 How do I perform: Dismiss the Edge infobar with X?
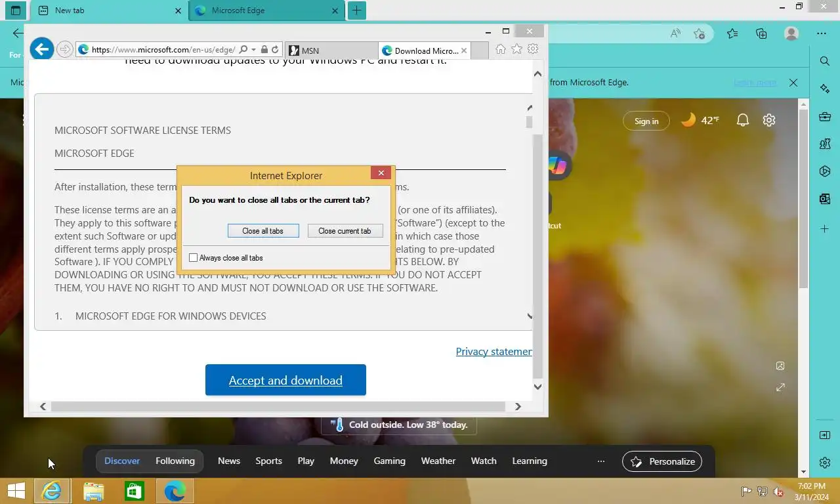pos(793,83)
